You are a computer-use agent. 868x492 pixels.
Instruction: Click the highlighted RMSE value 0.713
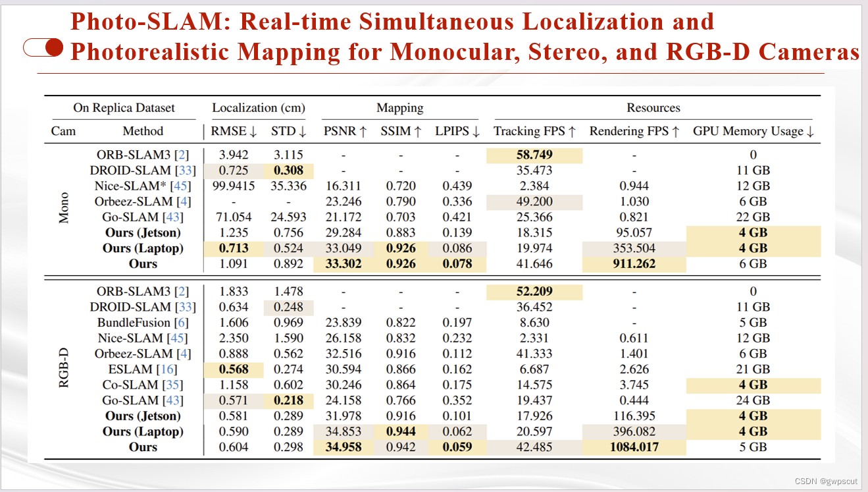pyautogui.click(x=234, y=248)
